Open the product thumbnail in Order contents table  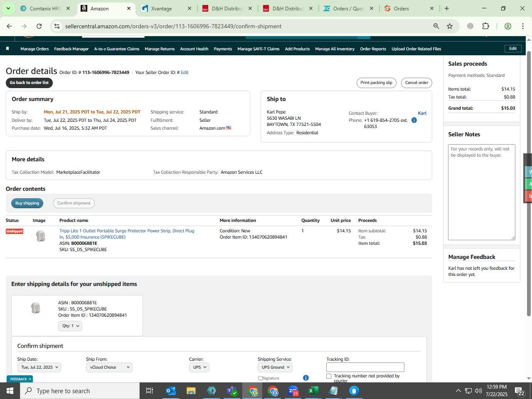pyautogui.click(x=40, y=236)
